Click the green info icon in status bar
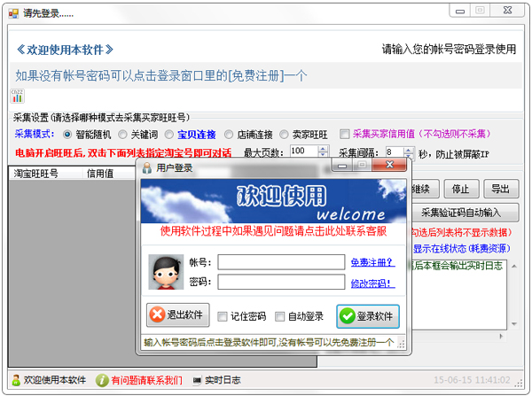This screenshot has width=532, height=396. (x=102, y=380)
